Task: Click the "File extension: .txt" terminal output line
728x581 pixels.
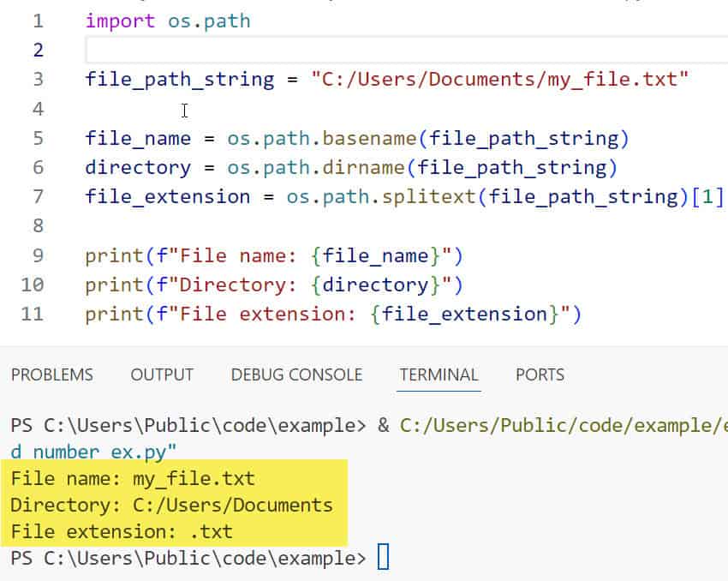Action: click(x=122, y=531)
